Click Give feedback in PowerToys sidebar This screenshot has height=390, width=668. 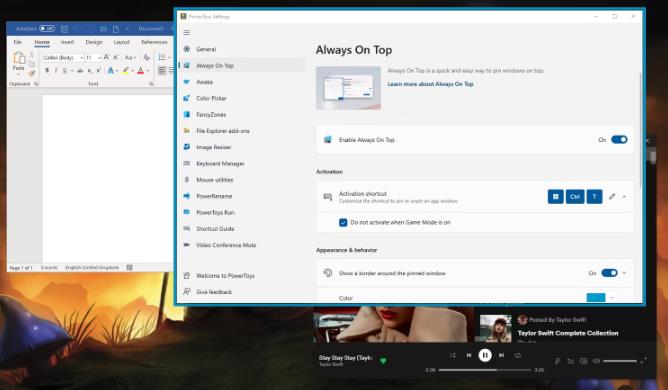coord(242,292)
